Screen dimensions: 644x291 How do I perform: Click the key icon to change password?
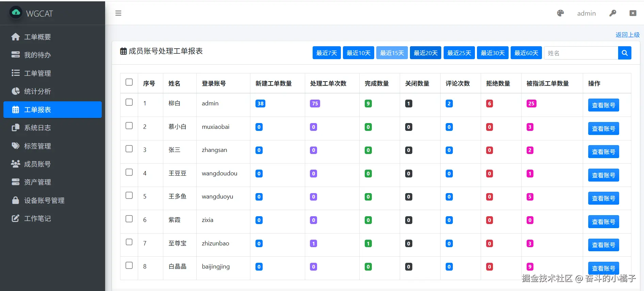(x=613, y=13)
